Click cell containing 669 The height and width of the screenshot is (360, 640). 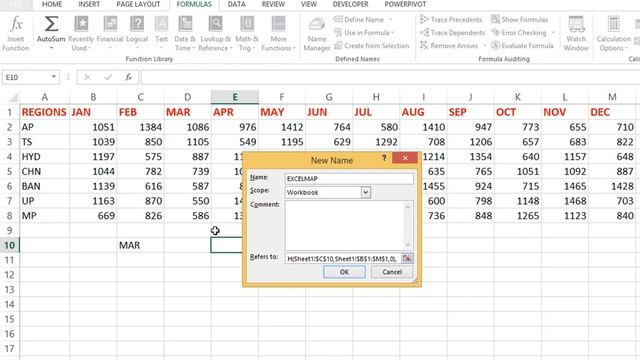(93, 216)
